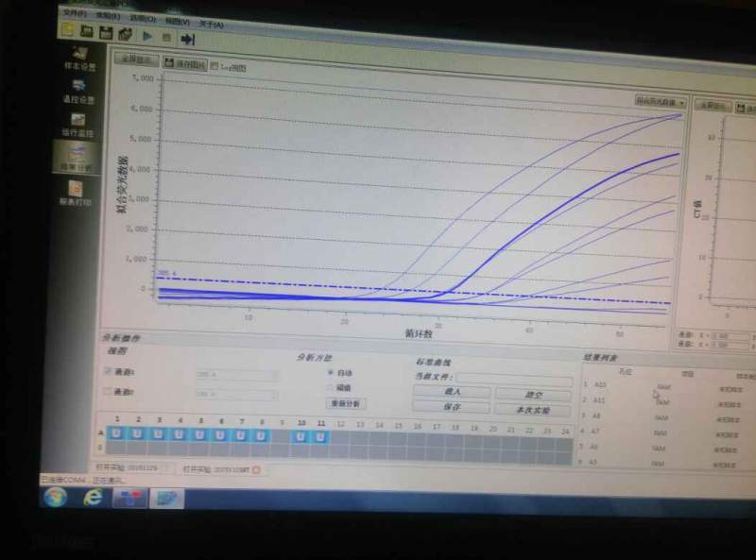The height and width of the screenshot is (560, 756).
Task: Select well A8 in the plate grid
Action: (x=261, y=436)
